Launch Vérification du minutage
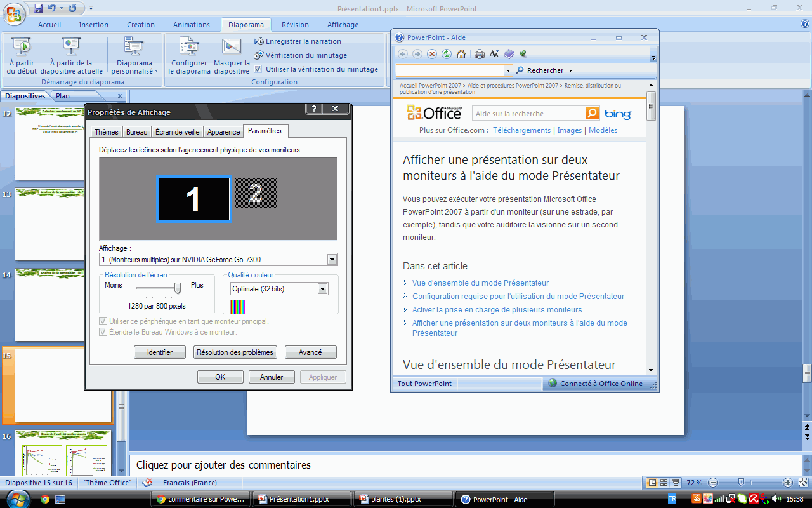812x508 pixels. pyautogui.click(x=301, y=55)
